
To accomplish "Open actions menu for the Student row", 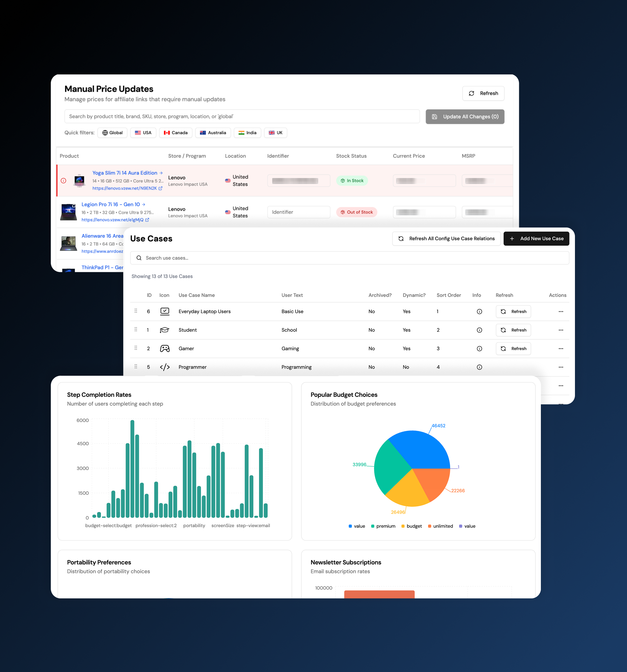I will click(561, 330).
